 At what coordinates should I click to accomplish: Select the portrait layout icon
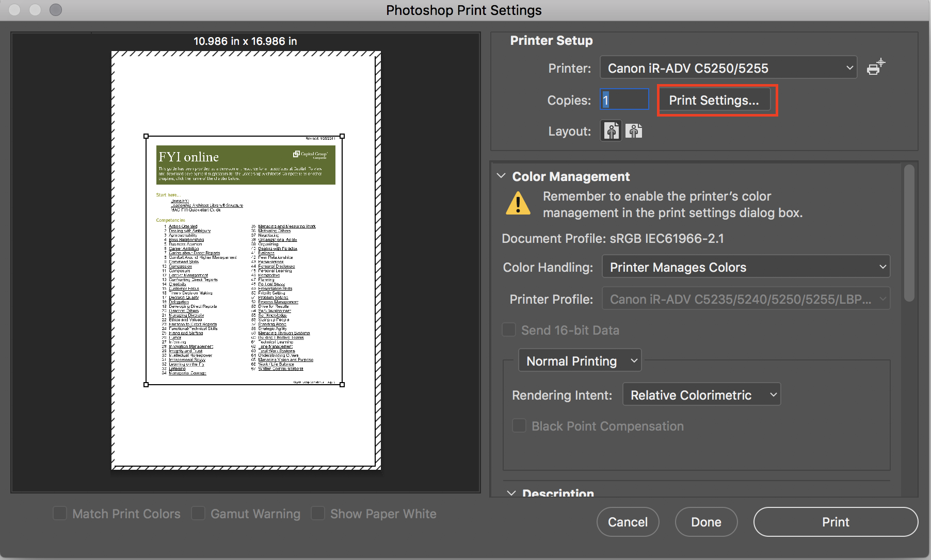611,130
